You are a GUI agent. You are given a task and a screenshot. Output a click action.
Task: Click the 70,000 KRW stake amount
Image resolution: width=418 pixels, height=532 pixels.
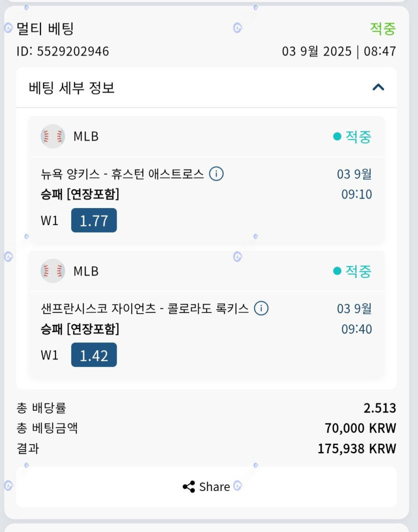[x=360, y=428]
